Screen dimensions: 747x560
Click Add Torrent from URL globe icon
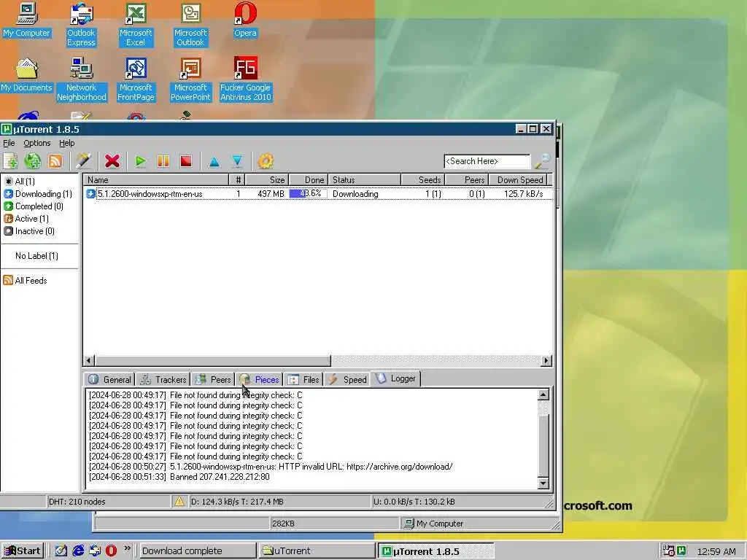[x=32, y=161]
